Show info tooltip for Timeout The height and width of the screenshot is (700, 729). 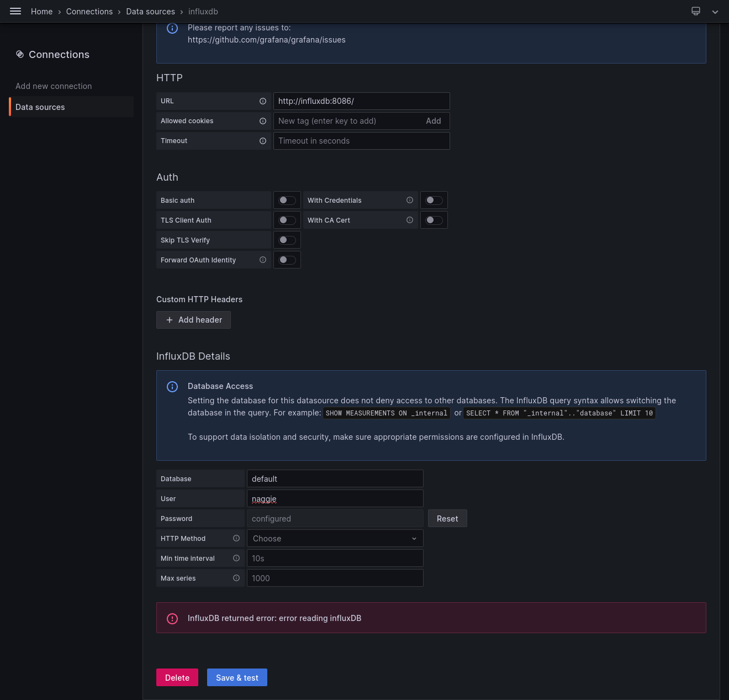tap(263, 141)
